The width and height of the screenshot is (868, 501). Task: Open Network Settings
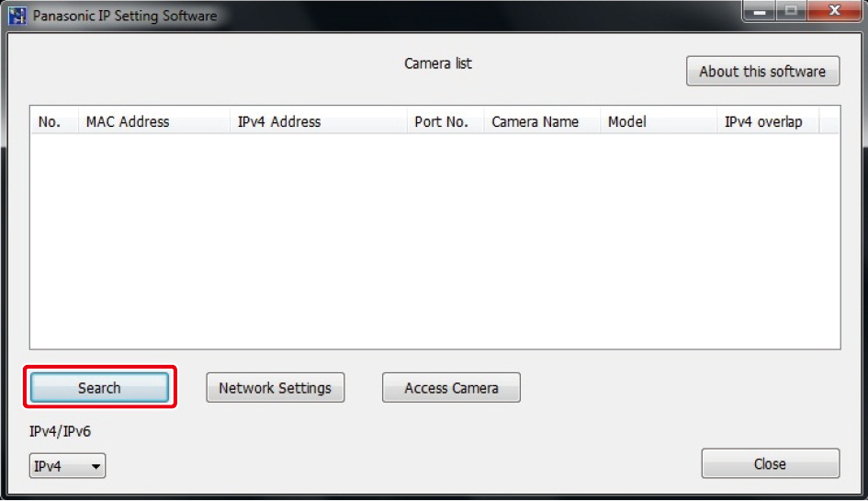276,387
